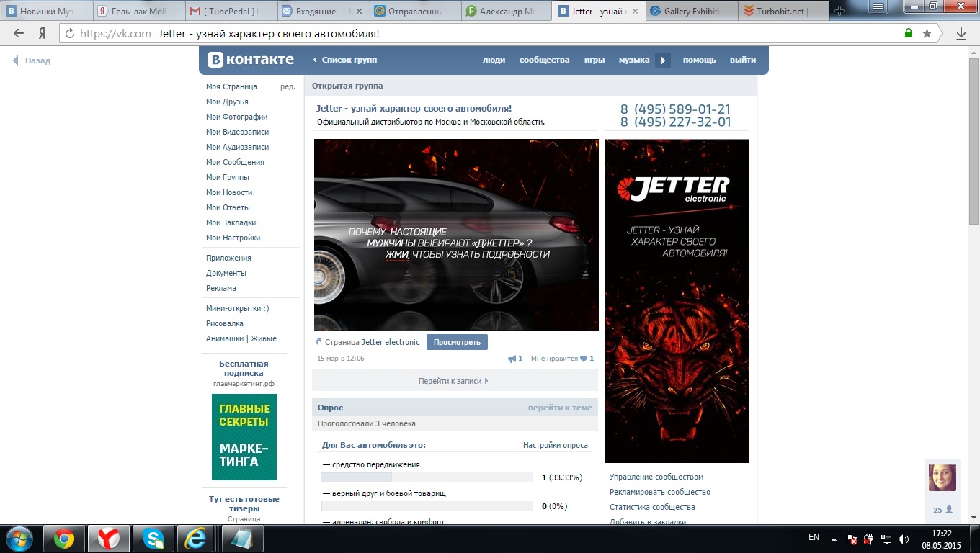Open browser downloads arrow icon

(x=961, y=33)
